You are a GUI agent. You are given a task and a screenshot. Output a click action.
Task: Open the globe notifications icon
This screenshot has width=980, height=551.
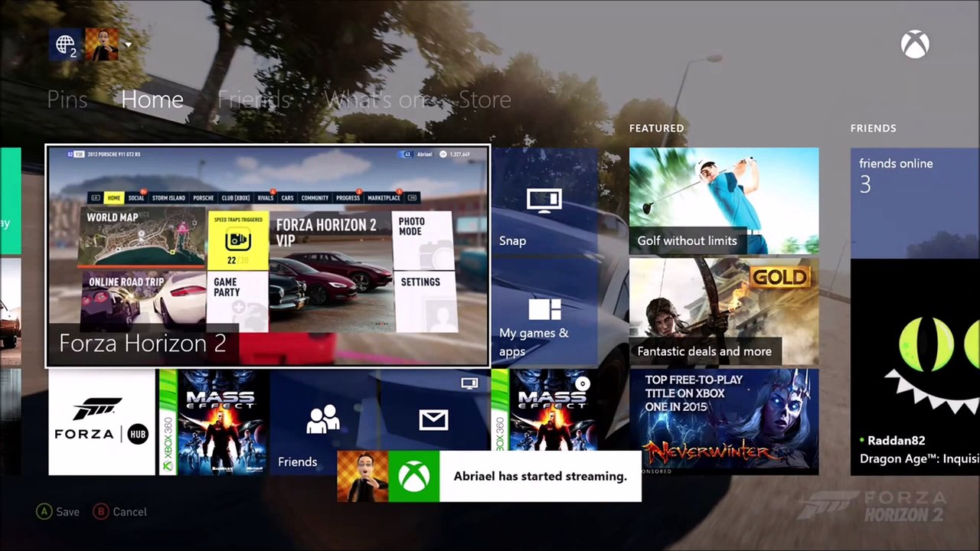click(x=65, y=44)
